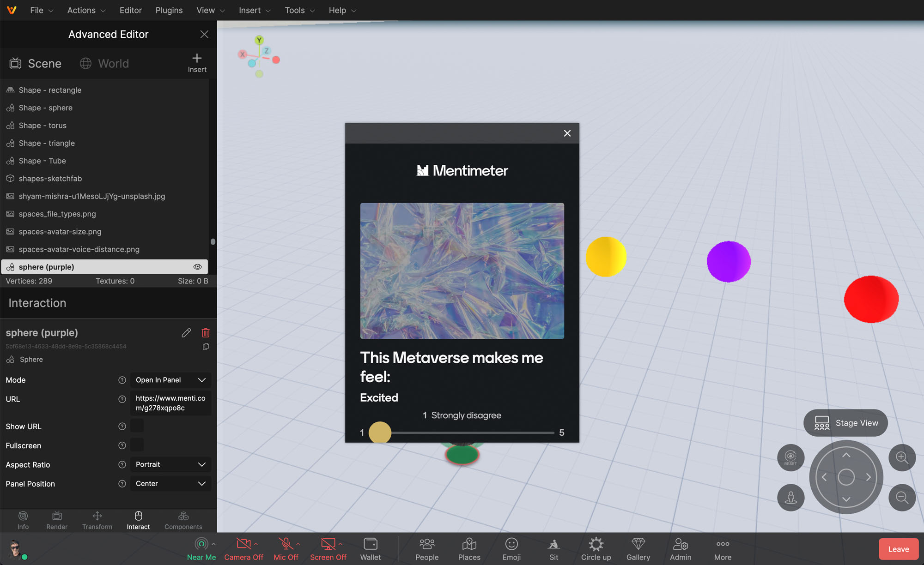The width and height of the screenshot is (924, 565).
Task: Click the Editor menu item
Action: click(131, 10)
